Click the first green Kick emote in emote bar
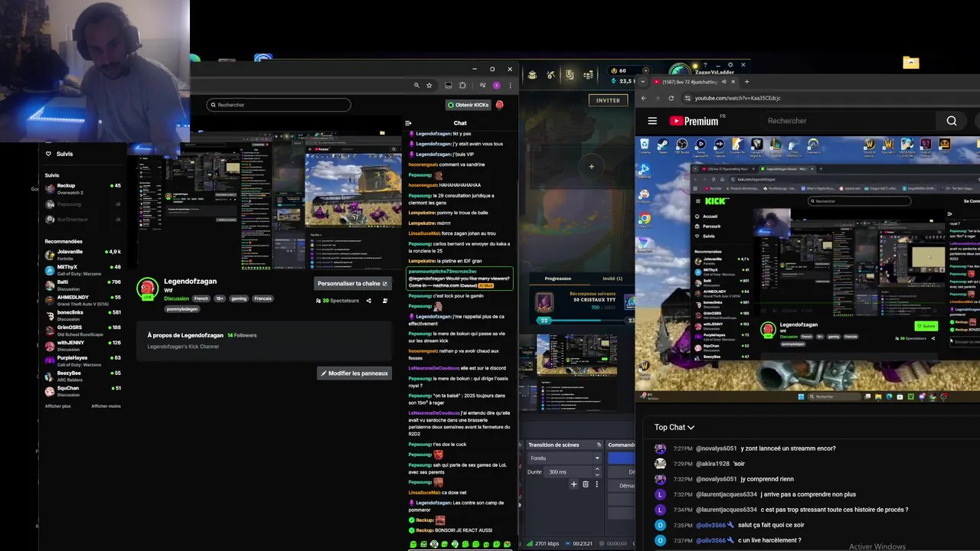This screenshot has width=980, height=551. [x=413, y=544]
